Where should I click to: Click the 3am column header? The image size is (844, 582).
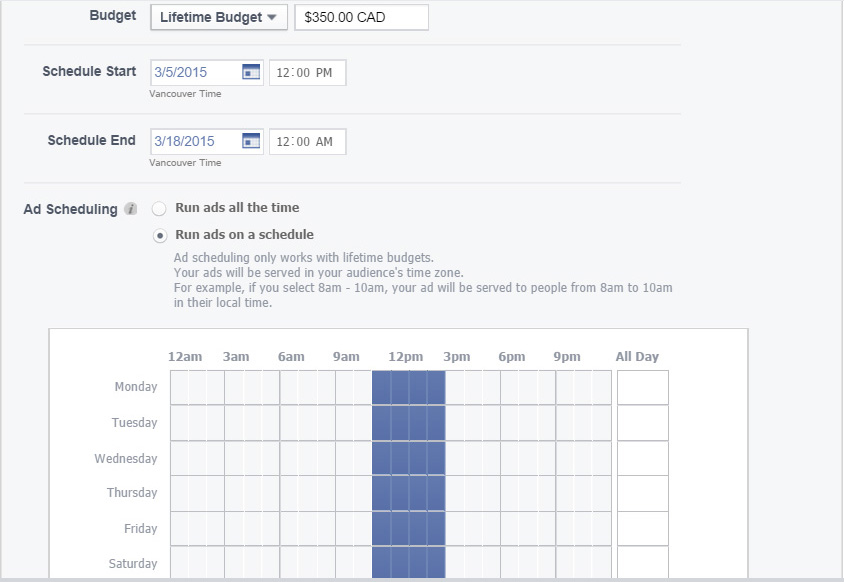click(x=236, y=356)
